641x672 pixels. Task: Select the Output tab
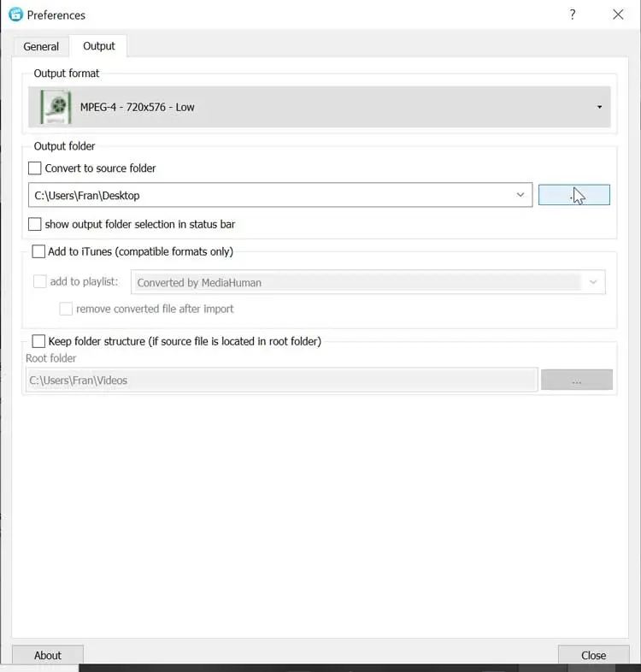pyautogui.click(x=99, y=46)
